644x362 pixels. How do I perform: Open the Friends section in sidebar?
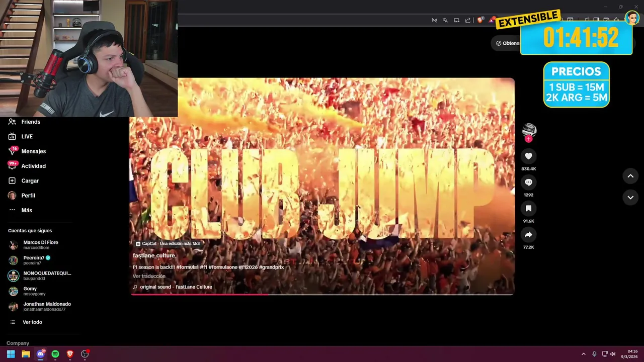click(x=24, y=122)
